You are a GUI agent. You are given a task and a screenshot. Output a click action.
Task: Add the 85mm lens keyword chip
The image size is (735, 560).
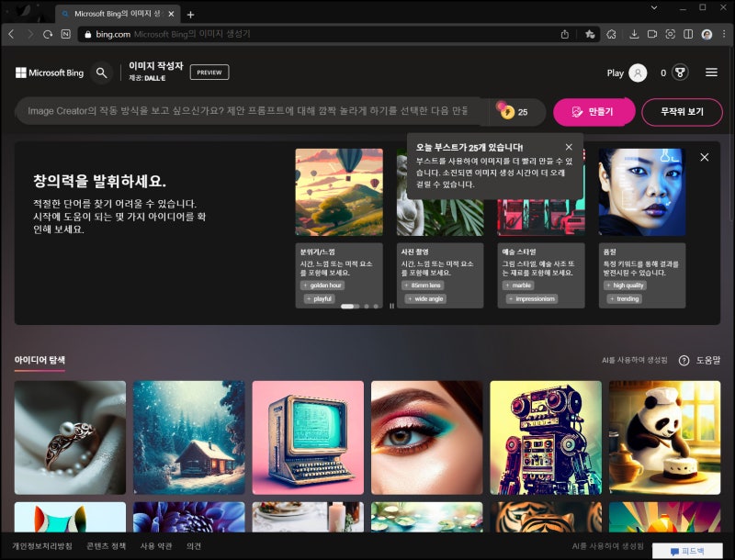pyautogui.click(x=423, y=286)
